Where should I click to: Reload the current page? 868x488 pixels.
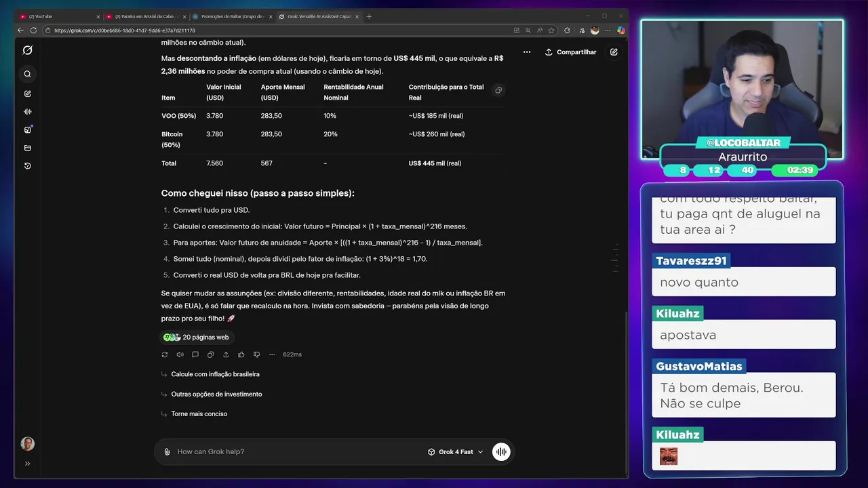click(x=33, y=30)
